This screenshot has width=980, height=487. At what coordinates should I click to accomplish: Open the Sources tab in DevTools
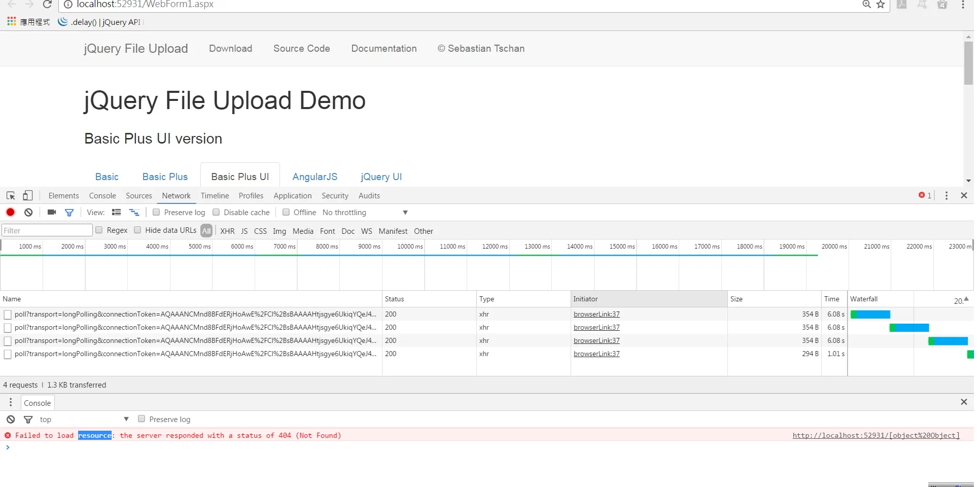tap(139, 196)
